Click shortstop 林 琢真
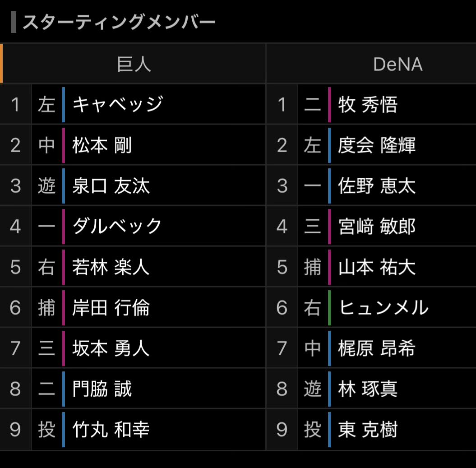476x468 pixels. pyautogui.click(x=368, y=389)
